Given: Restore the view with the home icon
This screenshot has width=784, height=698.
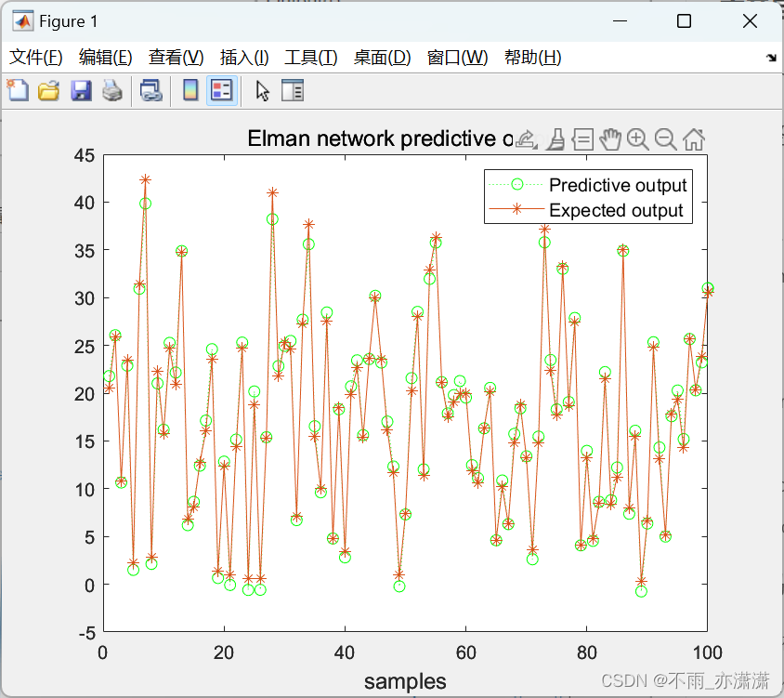Looking at the screenshot, I should [694, 139].
